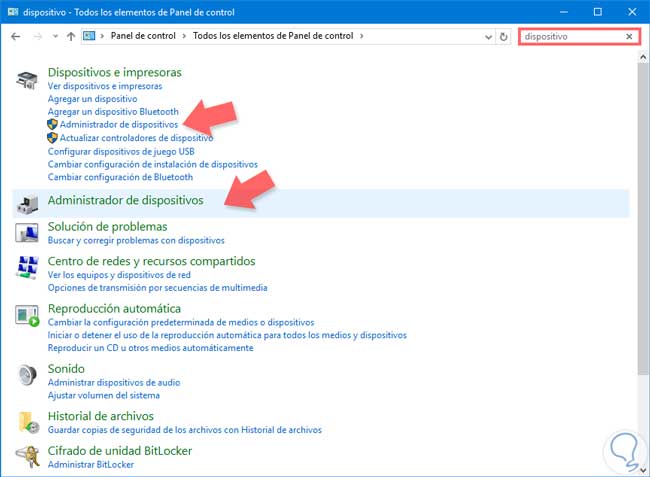Image resolution: width=650 pixels, height=477 pixels.
Task: Click the Sonido speaker icon
Action: coord(27,375)
